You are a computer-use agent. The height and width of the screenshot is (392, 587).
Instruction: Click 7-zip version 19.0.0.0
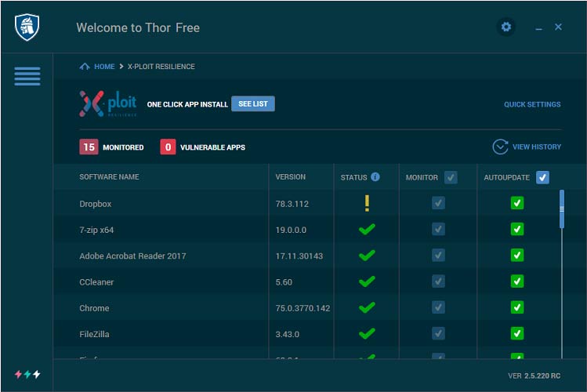coord(291,230)
